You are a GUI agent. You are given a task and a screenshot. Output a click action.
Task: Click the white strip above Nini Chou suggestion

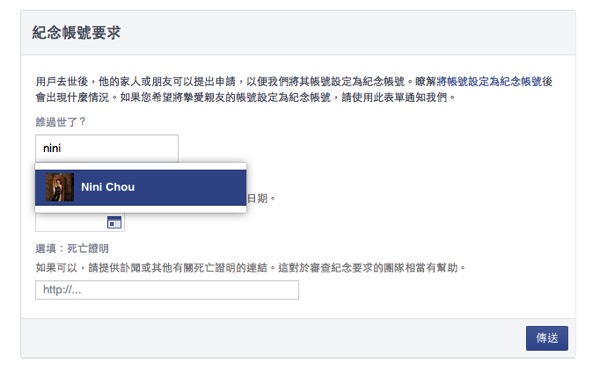(140, 166)
